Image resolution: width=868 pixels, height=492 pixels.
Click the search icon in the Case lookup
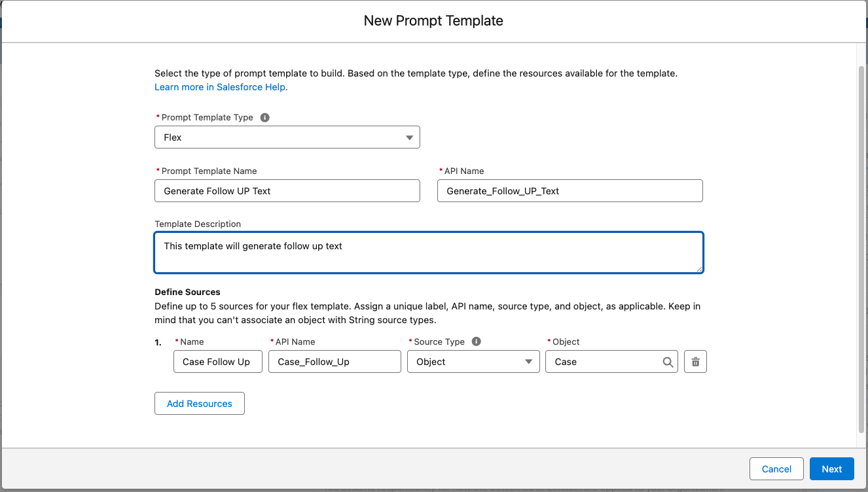[x=668, y=361]
